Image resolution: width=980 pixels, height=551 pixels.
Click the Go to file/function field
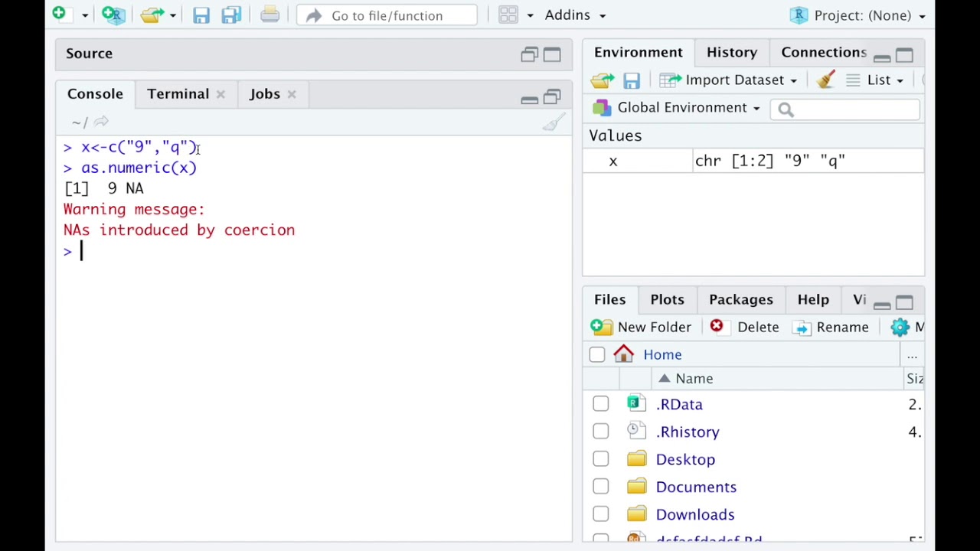click(x=387, y=15)
